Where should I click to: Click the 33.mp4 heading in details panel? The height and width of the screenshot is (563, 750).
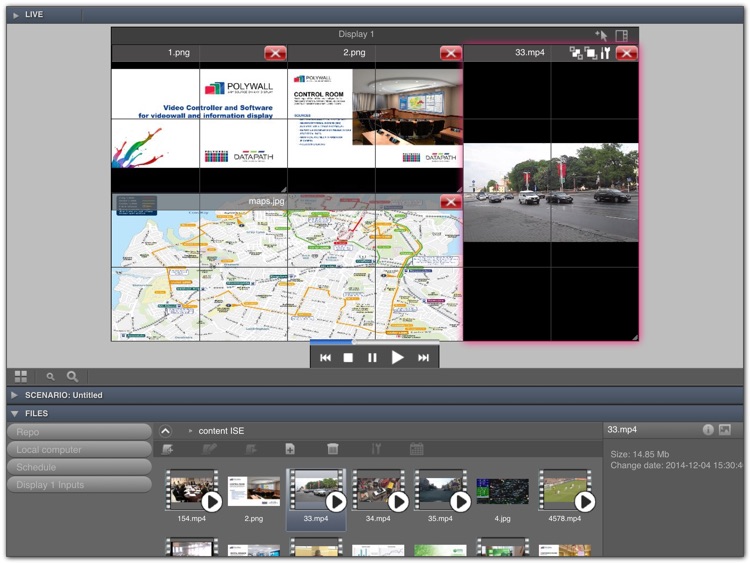622,430
